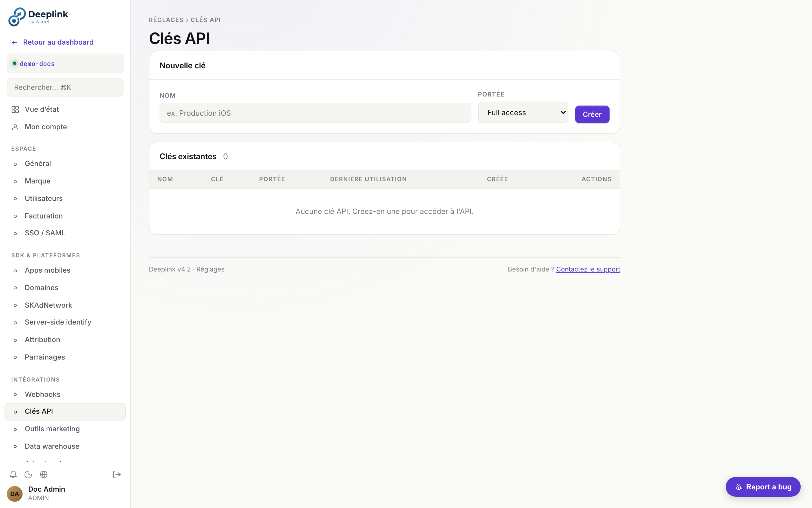Click the Aucune clé API empty message
812x508 pixels.
point(385,211)
